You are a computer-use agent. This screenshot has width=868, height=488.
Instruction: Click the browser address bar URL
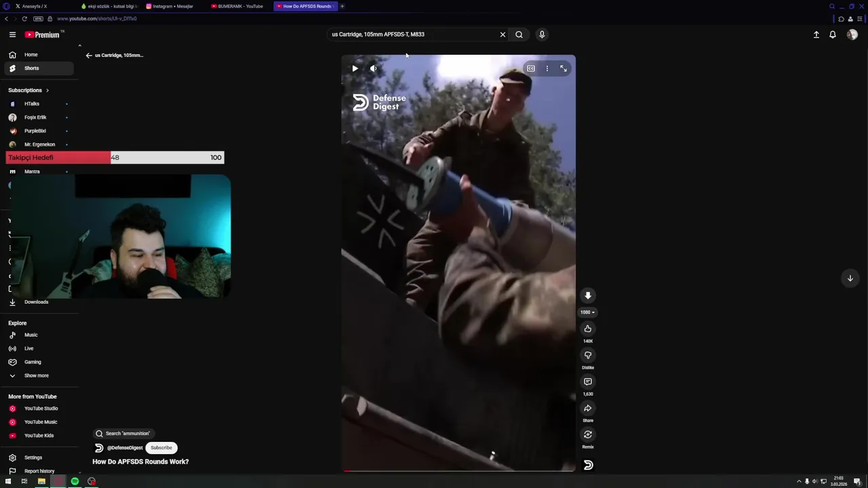pos(97,19)
